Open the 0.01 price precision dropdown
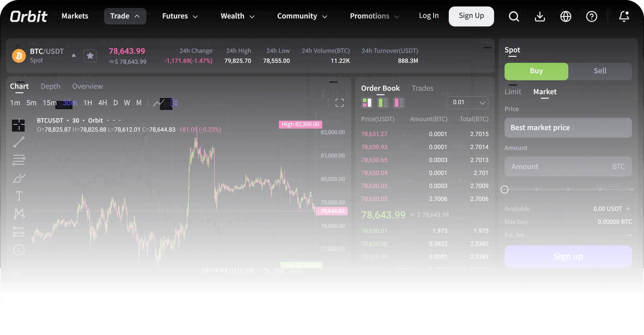 pyautogui.click(x=467, y=103)
